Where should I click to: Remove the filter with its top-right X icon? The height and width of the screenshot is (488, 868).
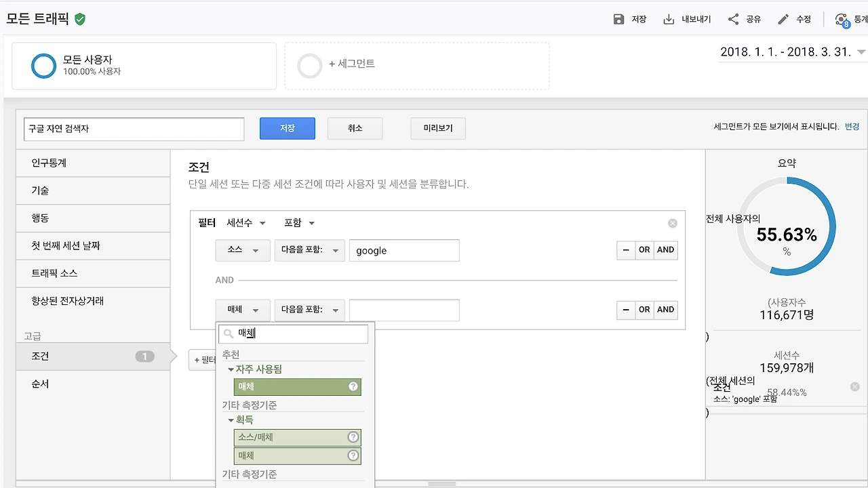point(673,223)
